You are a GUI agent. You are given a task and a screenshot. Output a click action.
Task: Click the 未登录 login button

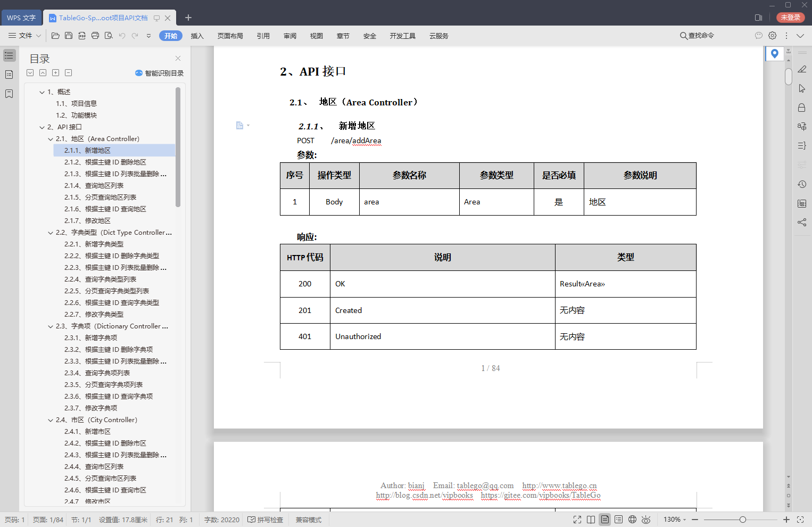coord(791,18)
